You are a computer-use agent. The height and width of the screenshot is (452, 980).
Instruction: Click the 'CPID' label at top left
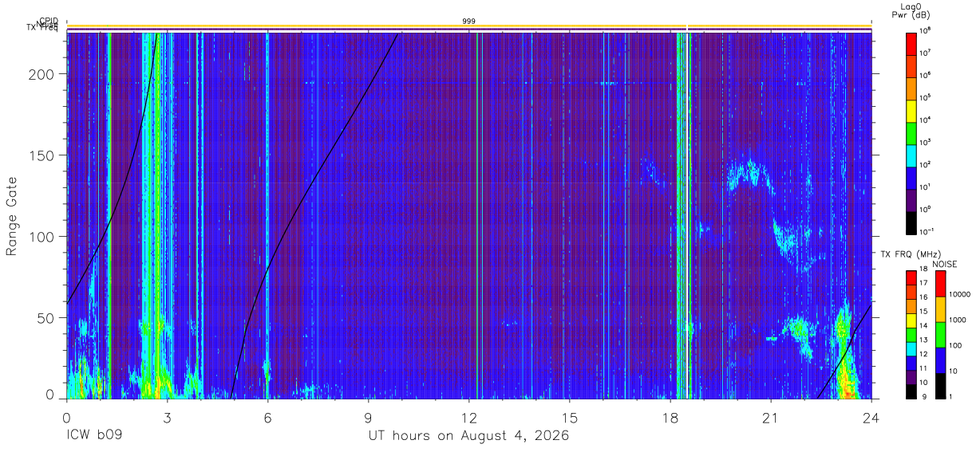click(49, 22)
